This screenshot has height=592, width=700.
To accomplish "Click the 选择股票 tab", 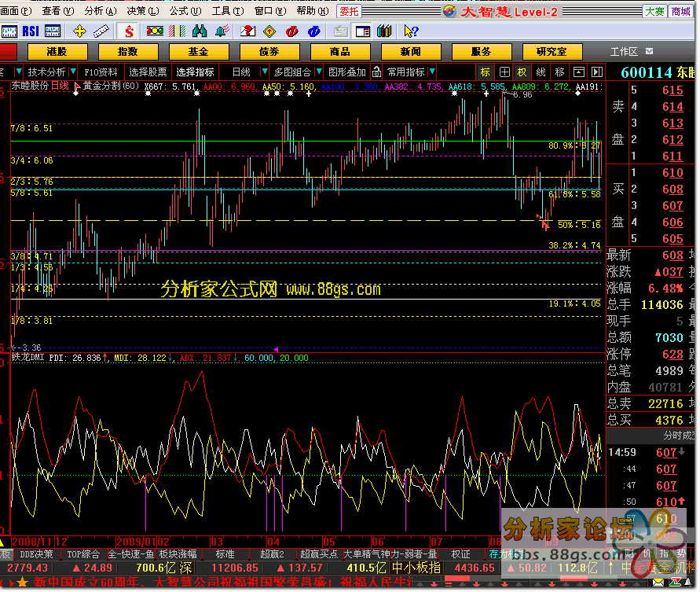I will tap(148, 72).
